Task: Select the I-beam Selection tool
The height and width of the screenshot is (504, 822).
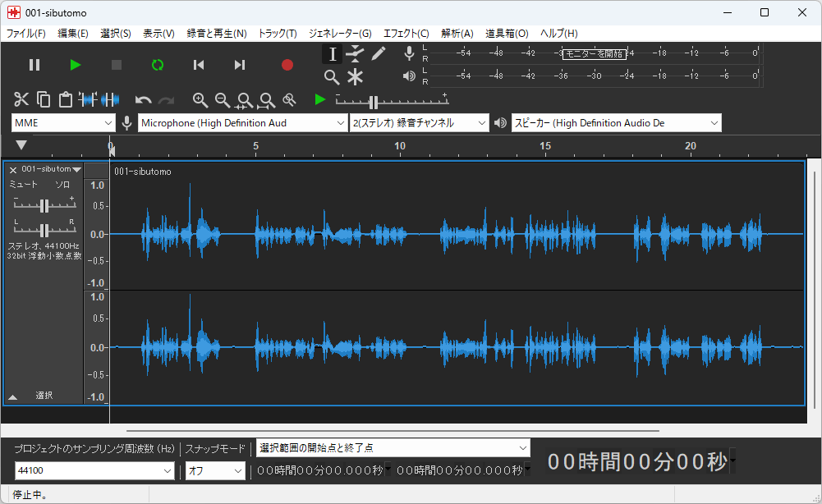Action: [332, 54]
